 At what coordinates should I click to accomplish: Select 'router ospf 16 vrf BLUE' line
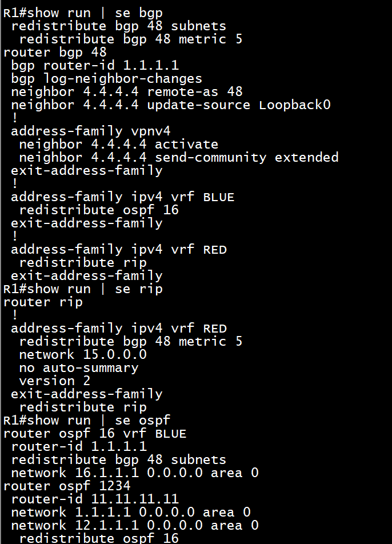click(x=95, y=434)
